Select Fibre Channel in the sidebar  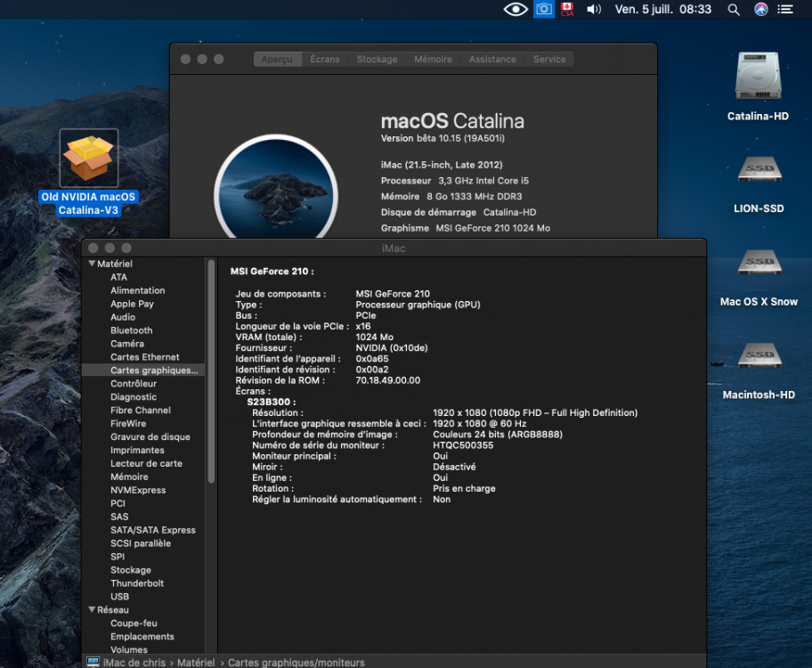pos(141,411)
